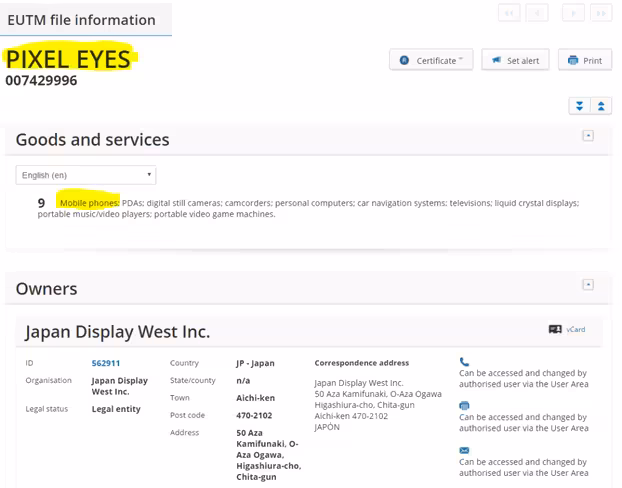
Task: Go to last record navigation arrow
Action: pyautogui.click(x=601, y=13)
